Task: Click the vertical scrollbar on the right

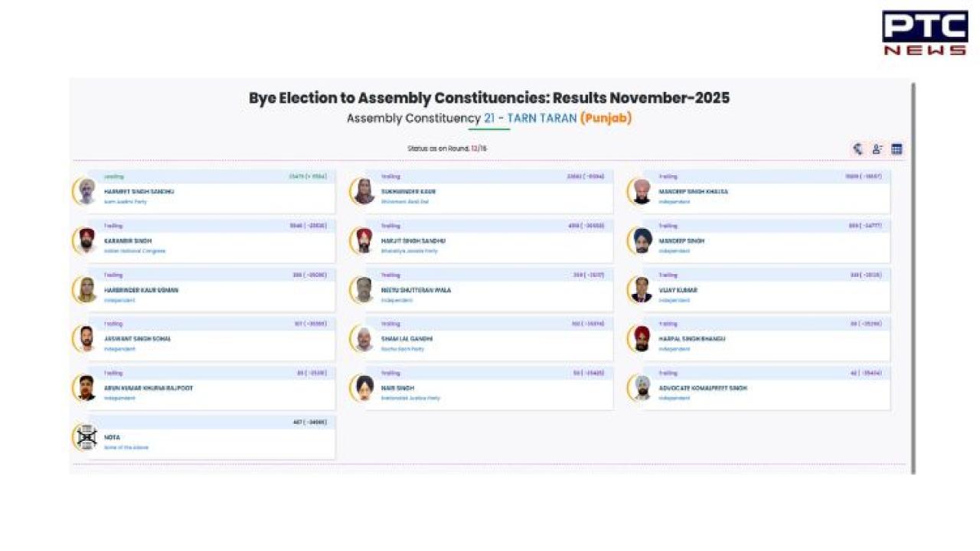Action: 913,275
